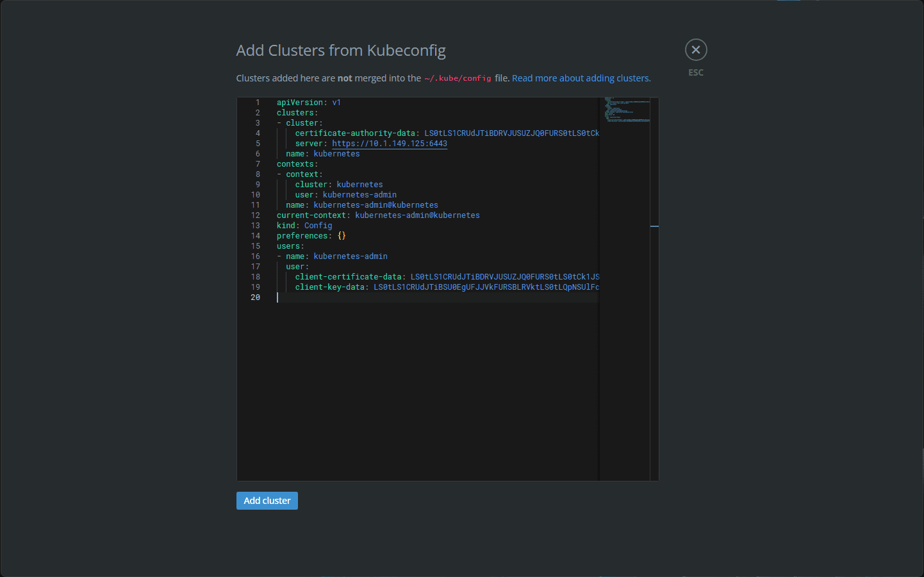The height and width of the screenshot is (577, 924).
Task: Close the Add Clusters dialog with X icon
Action: 696,50
